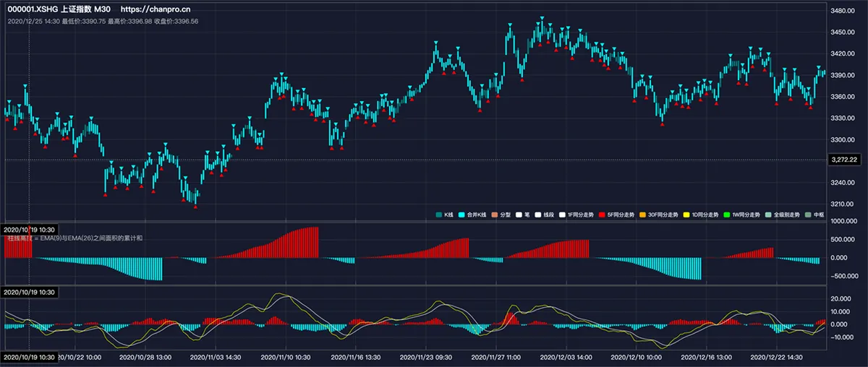Click the 最高价:3396.98 value
Image resolution: width=868 pixels, height=367 pixels.
[130, 21]
